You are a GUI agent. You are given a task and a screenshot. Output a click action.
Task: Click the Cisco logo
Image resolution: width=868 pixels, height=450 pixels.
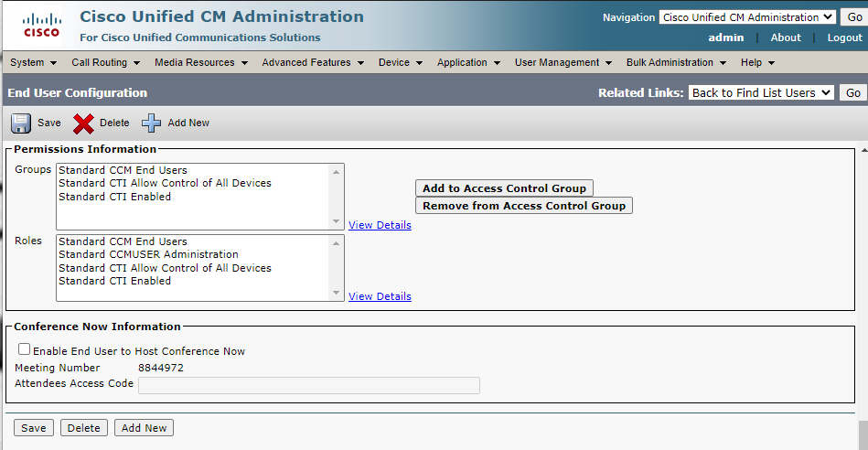[x=41, y=25]
